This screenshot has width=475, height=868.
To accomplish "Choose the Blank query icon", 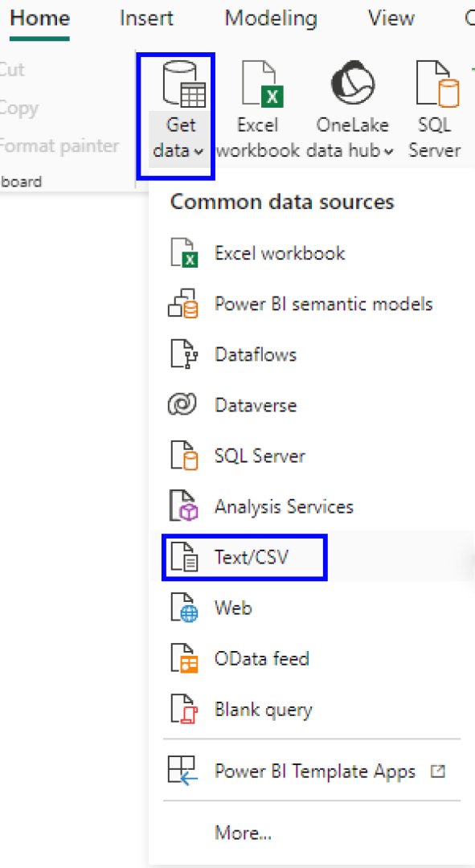I will [x=183, y=710].
